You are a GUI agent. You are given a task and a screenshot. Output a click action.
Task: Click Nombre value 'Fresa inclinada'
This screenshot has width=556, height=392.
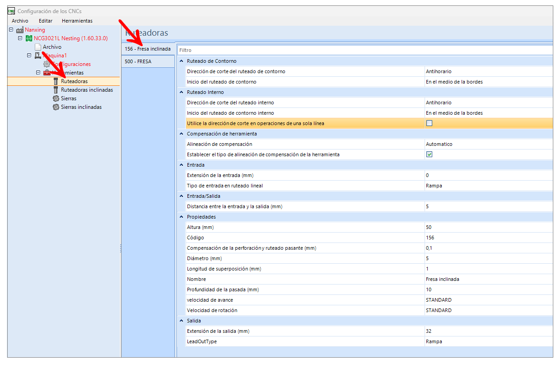click(x=489, y=279)
